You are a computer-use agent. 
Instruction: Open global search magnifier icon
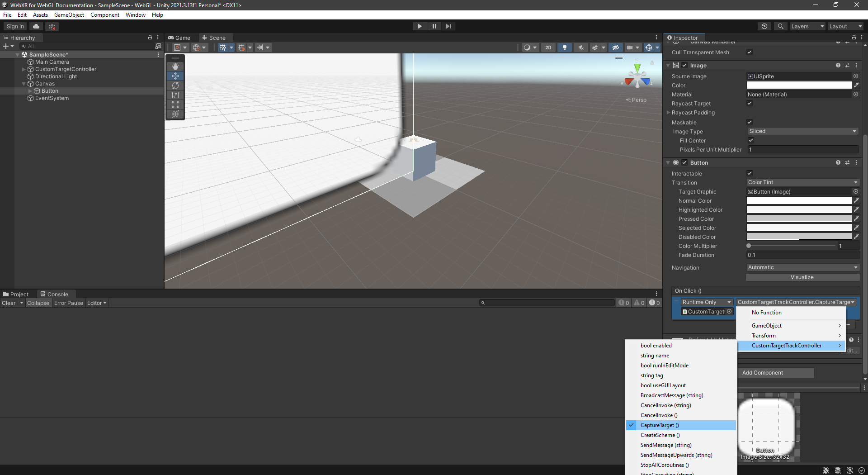point(780,26)
